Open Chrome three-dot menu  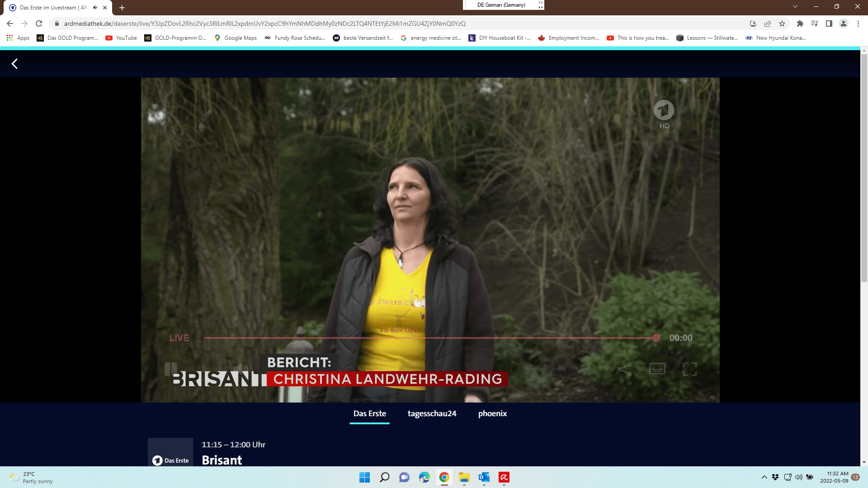pyautogui.click(x=858, y=23)
